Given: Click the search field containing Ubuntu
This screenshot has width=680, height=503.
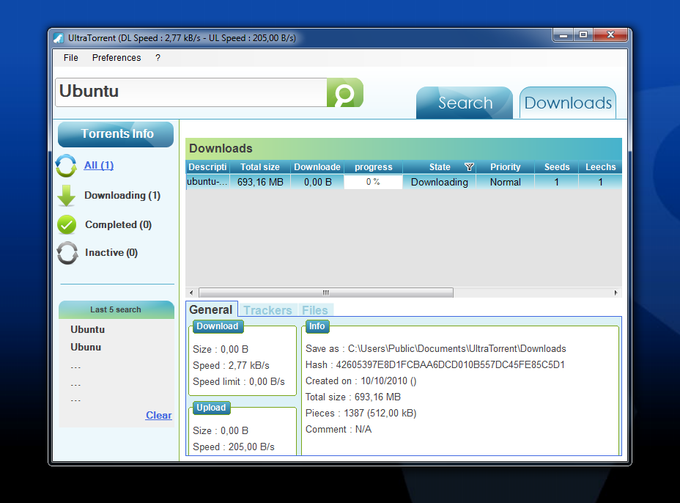Looking at the screenshot, I should point(191,92).
